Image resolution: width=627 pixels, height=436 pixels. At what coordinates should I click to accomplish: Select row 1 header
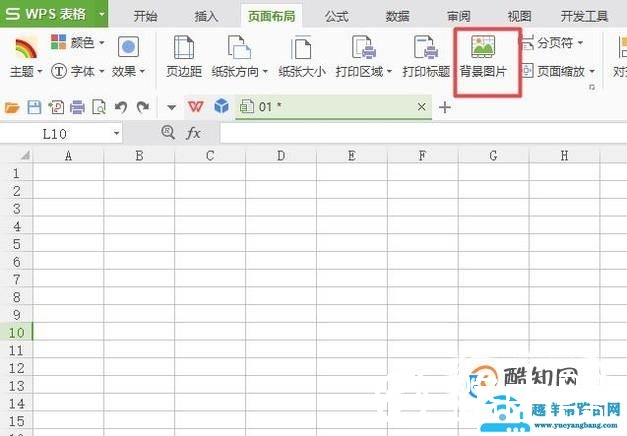coord(16,173)
